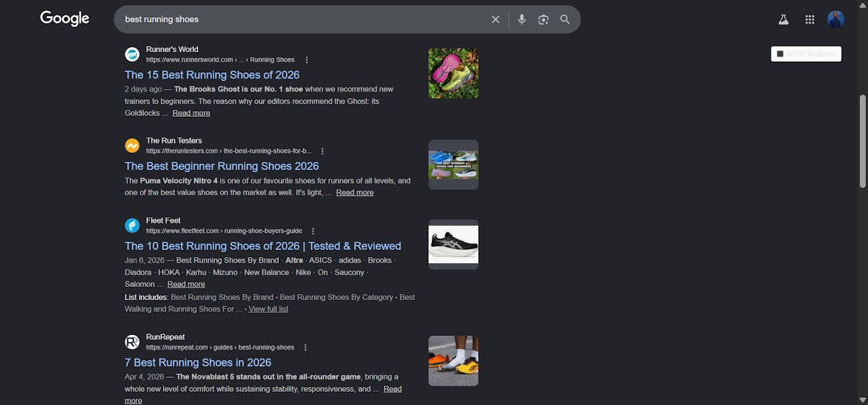Click The Run Testers result thumbnail

(453, 165)
